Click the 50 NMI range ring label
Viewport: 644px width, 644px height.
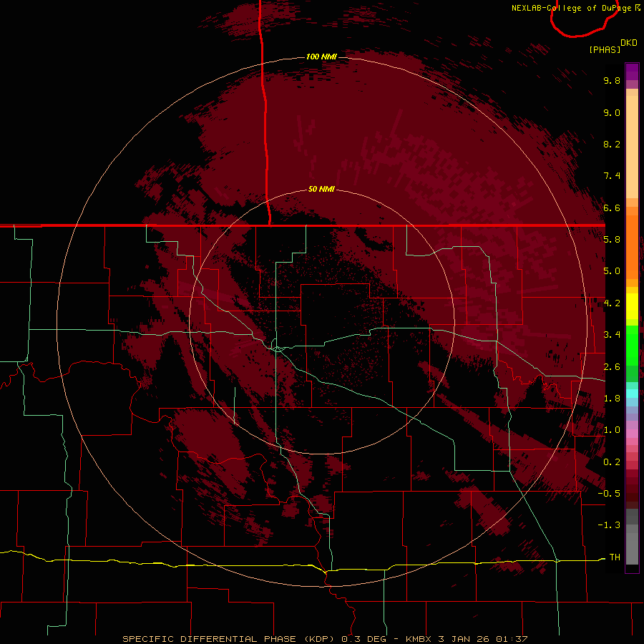(321, 189)
